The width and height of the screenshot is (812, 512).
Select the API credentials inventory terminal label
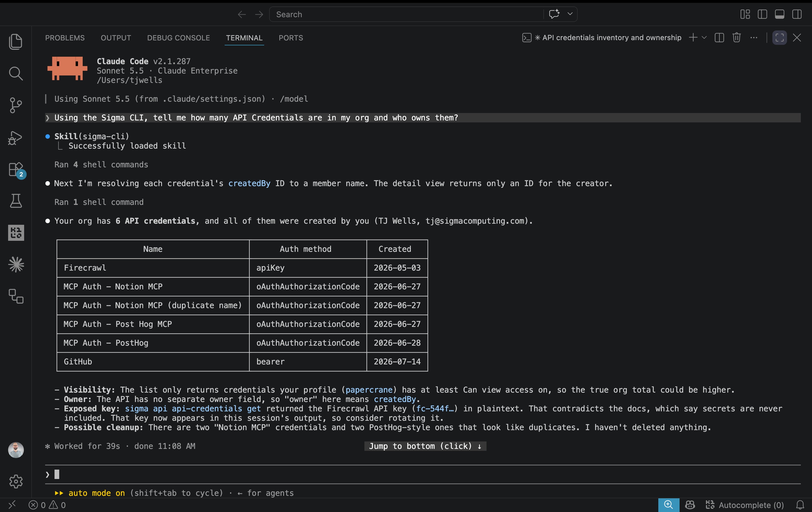coord(602,37)
